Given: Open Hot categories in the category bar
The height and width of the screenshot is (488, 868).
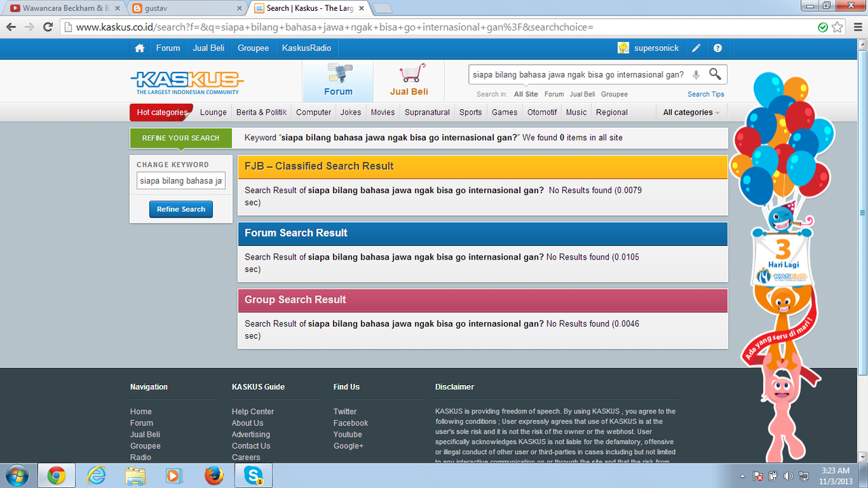Looking at the screenshot, I should coord(161,113).
